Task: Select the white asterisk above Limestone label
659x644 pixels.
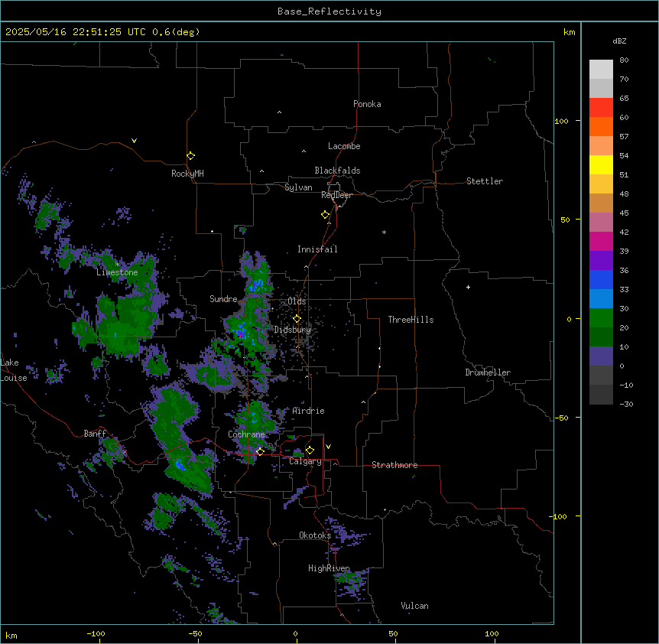Action: click(117, 265)
